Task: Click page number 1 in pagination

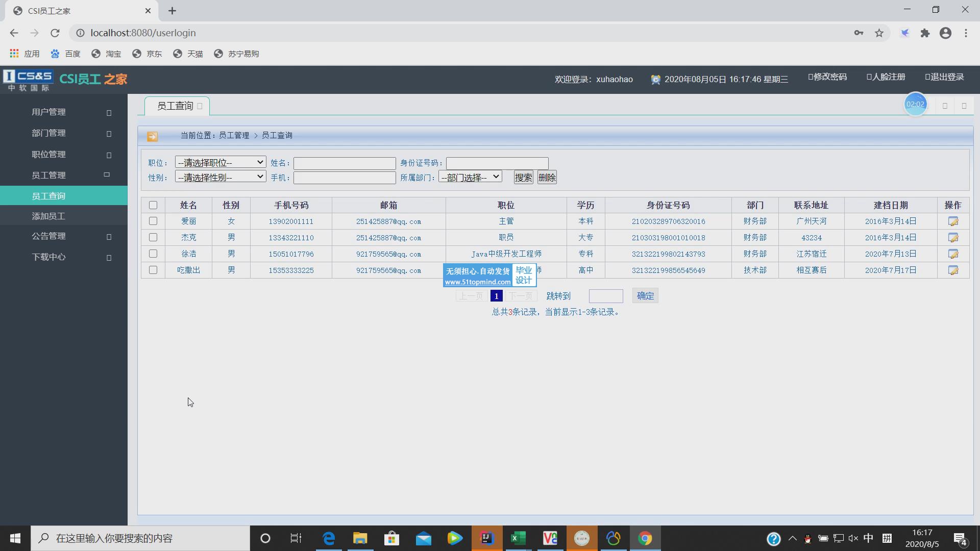Action: pos(496,296)
